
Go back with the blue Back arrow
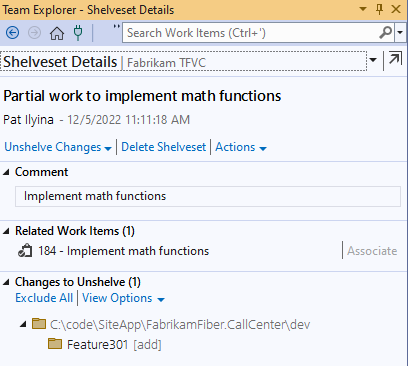[13, 33]
